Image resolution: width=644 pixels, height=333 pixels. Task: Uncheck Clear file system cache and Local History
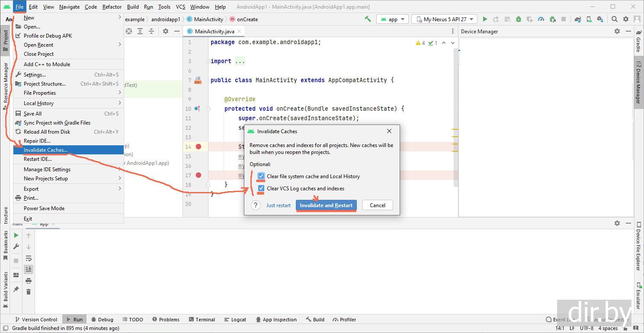pyautogui.click(x=261, y=176)
